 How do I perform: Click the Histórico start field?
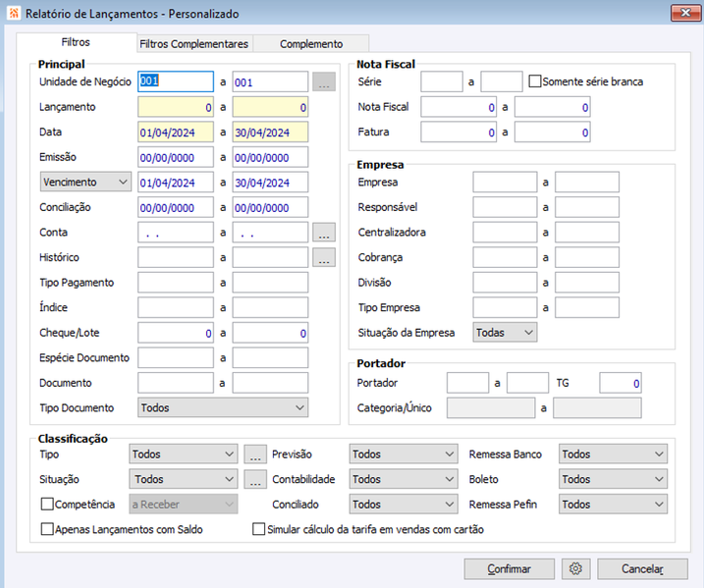tap(176, 258)
